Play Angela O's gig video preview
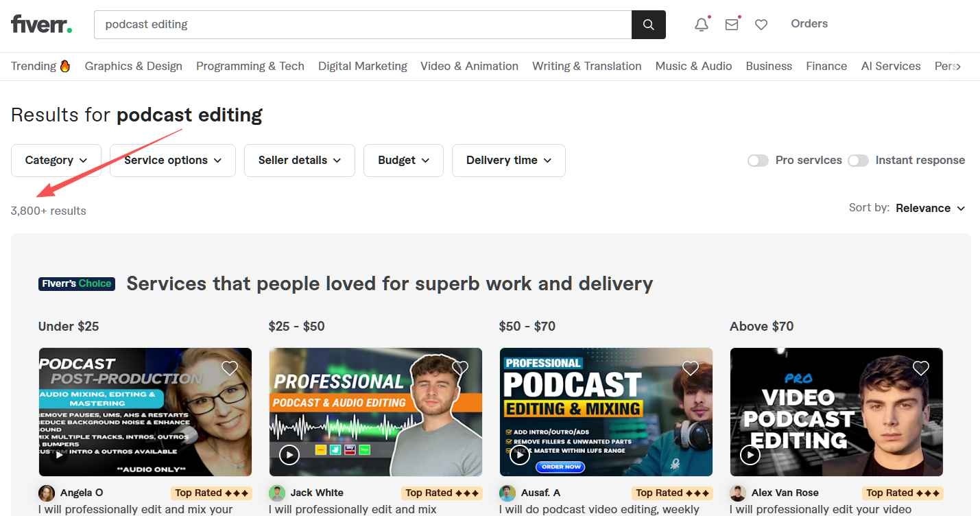 pos(59,455)
